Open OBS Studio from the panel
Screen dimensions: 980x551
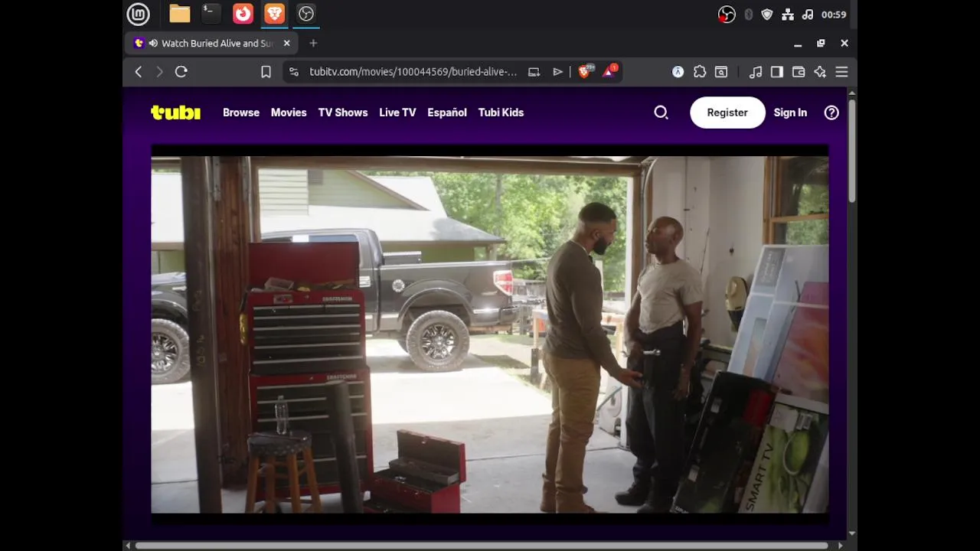click(x=306, y=13)
